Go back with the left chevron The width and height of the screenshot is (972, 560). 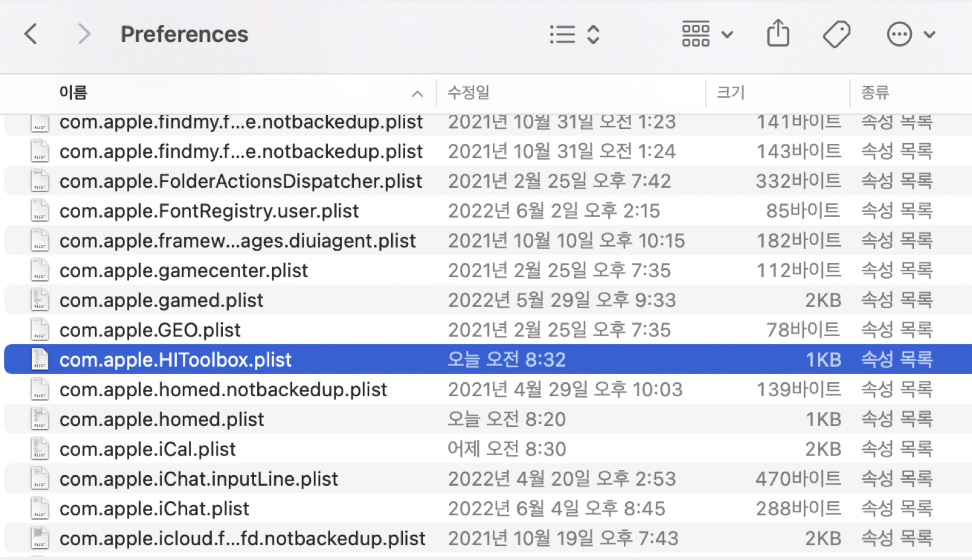[31, 34]
